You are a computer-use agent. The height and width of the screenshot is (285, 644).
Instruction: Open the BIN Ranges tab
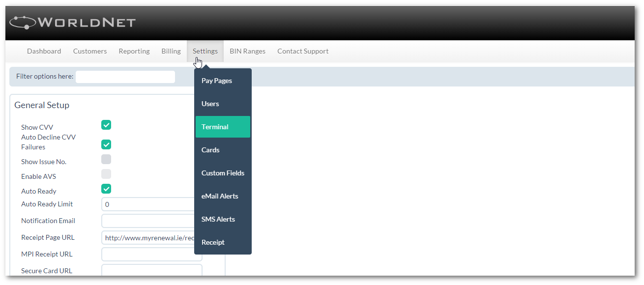click(247, 51)
